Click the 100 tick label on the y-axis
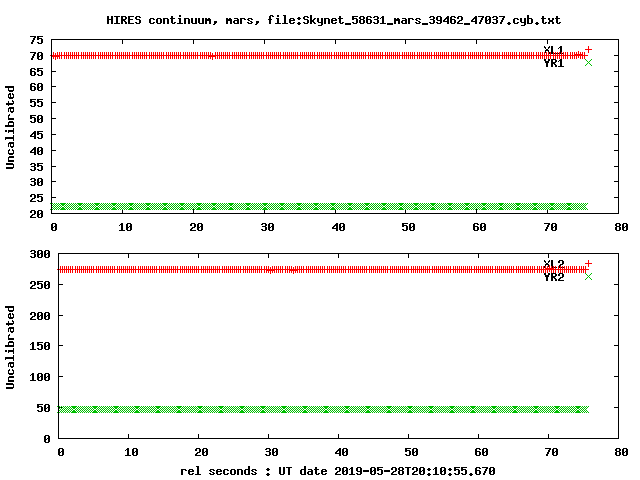Screen dimensions: 640x480 point(40,377)
